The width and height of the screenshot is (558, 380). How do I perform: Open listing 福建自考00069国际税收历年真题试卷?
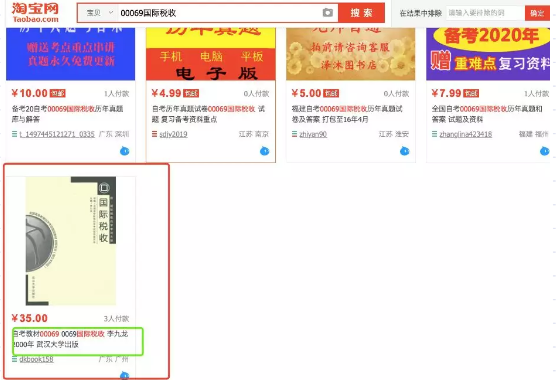click(347, 114)
